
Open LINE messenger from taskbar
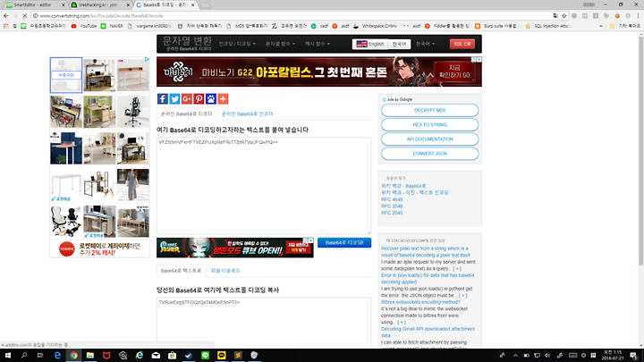(x=205, y=356)
